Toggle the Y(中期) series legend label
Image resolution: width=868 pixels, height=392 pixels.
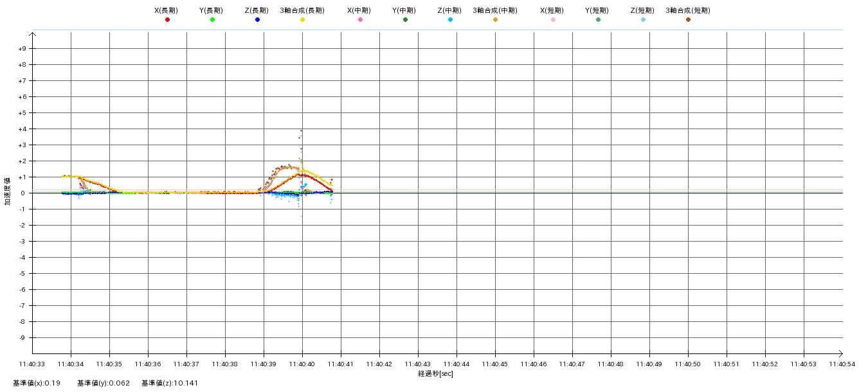coord(404,10)
